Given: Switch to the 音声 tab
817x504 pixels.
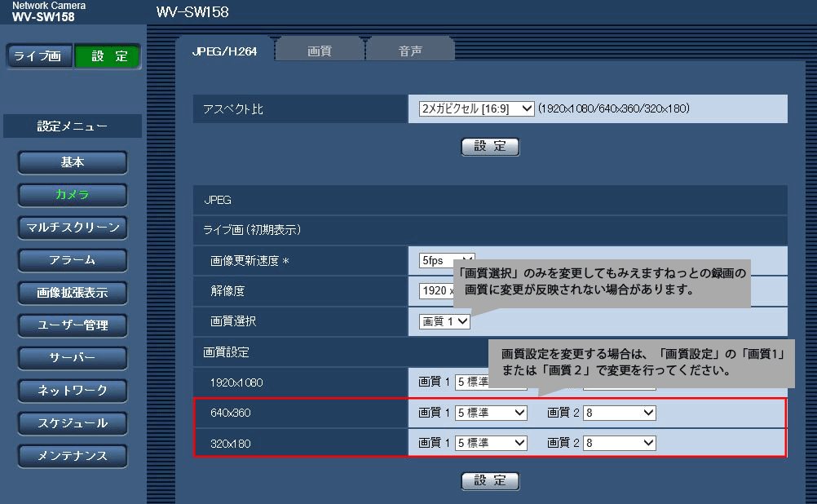Looking at the screenshot, I should pos(410,51).
